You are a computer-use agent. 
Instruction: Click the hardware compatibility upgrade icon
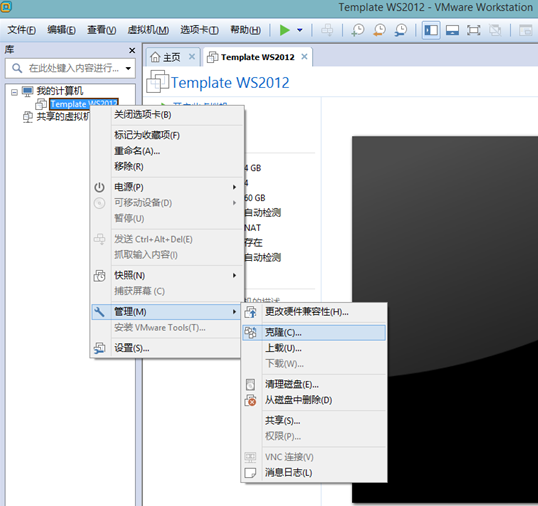coord(250,312)
